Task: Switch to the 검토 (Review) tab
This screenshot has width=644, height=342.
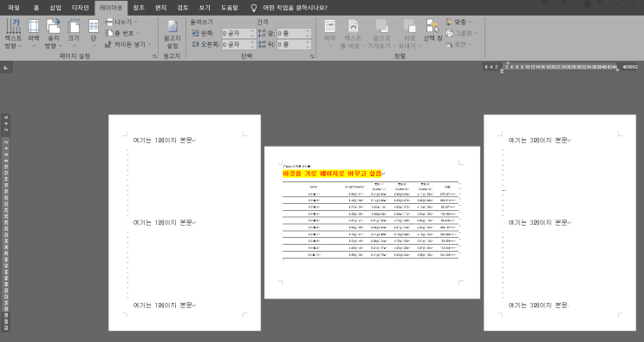Action: pyautogui.click(x=182, y=8)
